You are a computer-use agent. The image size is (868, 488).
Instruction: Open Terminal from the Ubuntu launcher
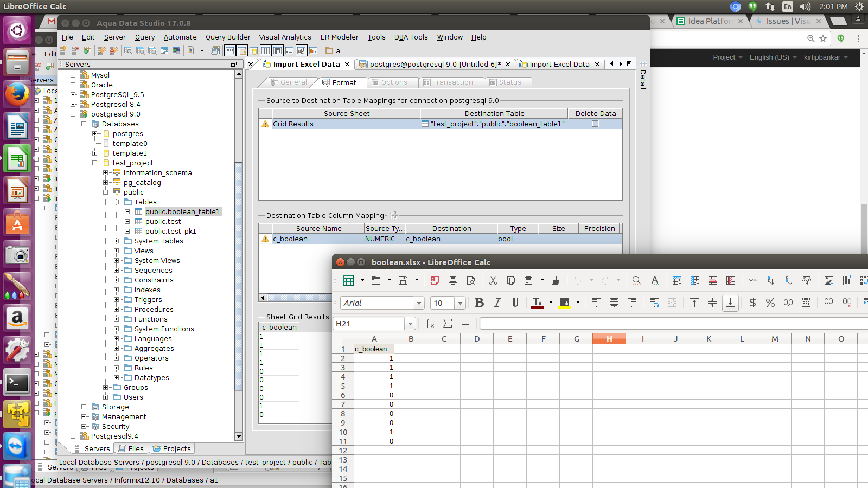(17, 384)
